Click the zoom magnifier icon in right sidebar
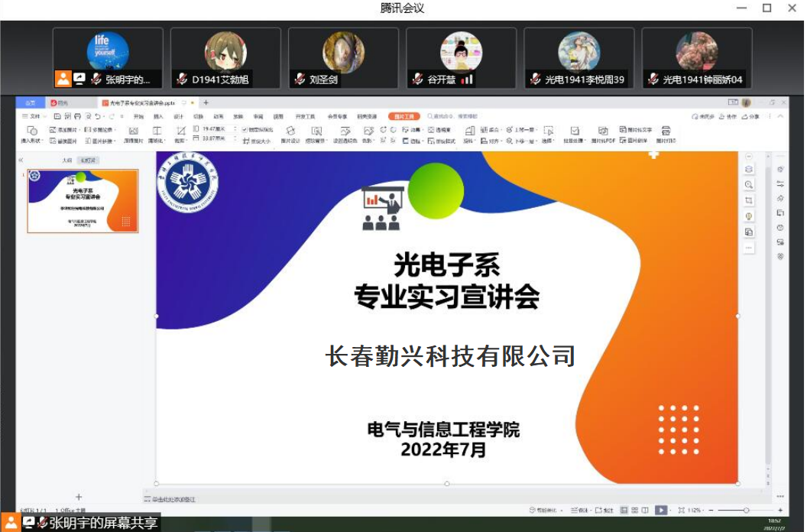This screenshot has height=532, width=807. click(748, 185)
